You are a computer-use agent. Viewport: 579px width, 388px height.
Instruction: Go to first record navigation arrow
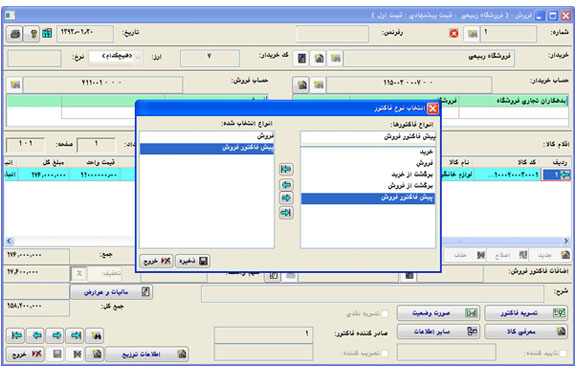click(x=16, y=336)
